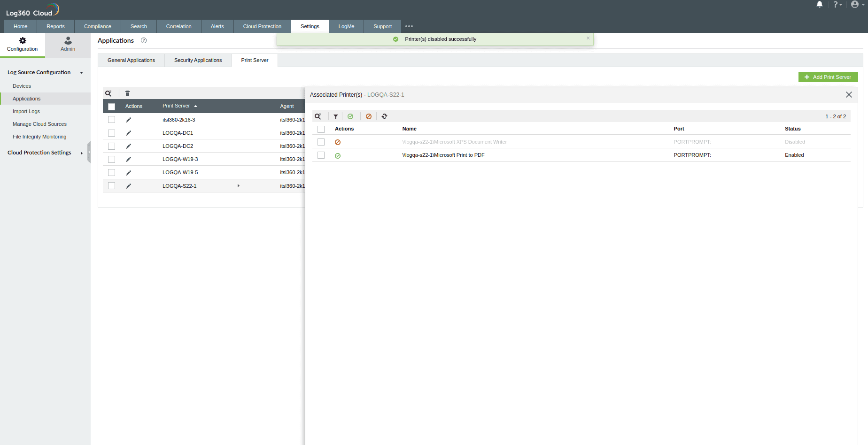Click the Port column header
Screen dimensions: 868x445
pos(679,129)
